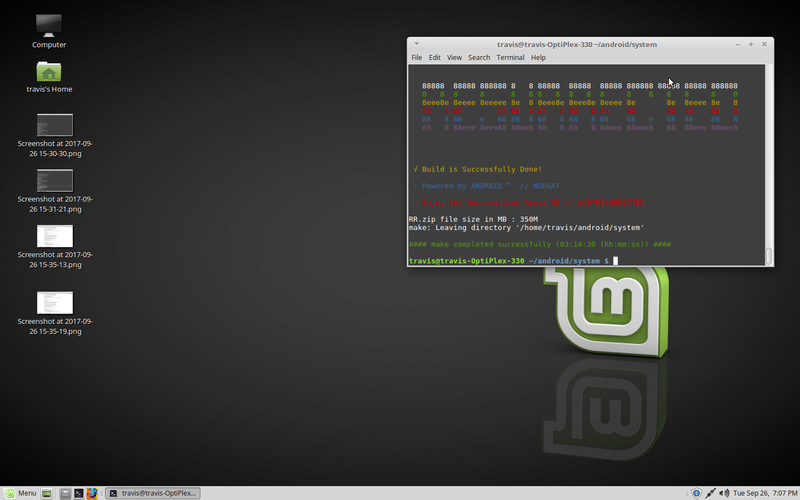
Task: Open the network connection tray icon
Action: pos(710,493)
